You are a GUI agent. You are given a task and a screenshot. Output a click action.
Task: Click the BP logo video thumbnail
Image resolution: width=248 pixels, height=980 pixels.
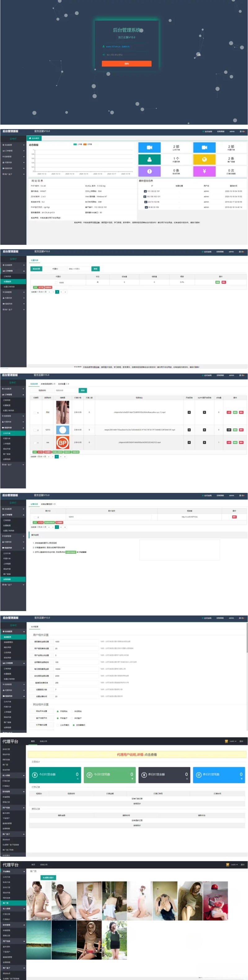62,443
